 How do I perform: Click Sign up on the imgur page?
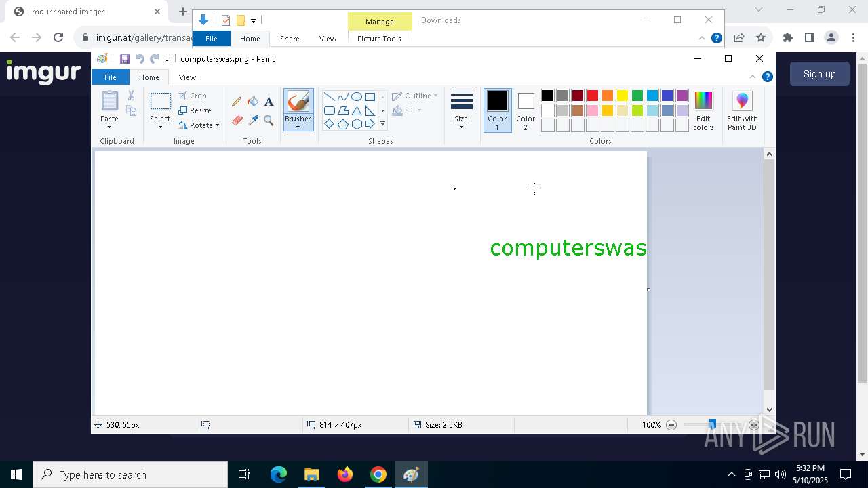point(819,74)
